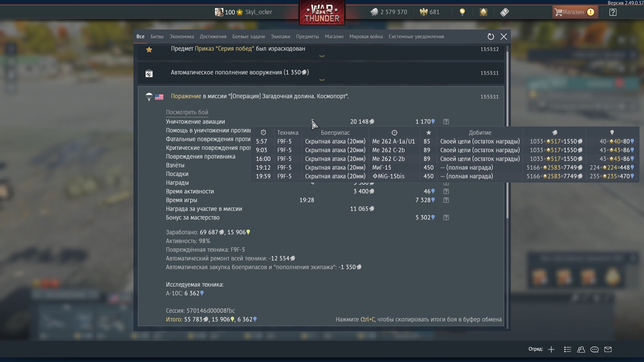
Task: Open the help question mark icon
Action: pos(613,12)
